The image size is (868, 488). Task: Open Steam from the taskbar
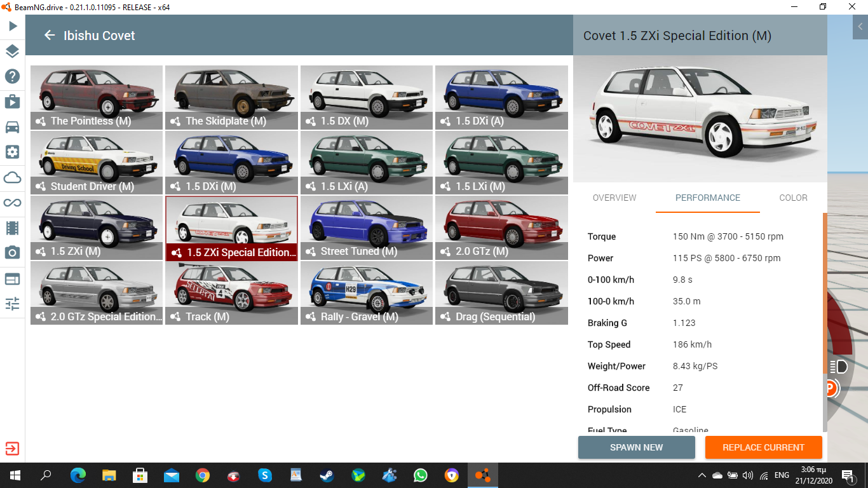click(x=327, y=475)
